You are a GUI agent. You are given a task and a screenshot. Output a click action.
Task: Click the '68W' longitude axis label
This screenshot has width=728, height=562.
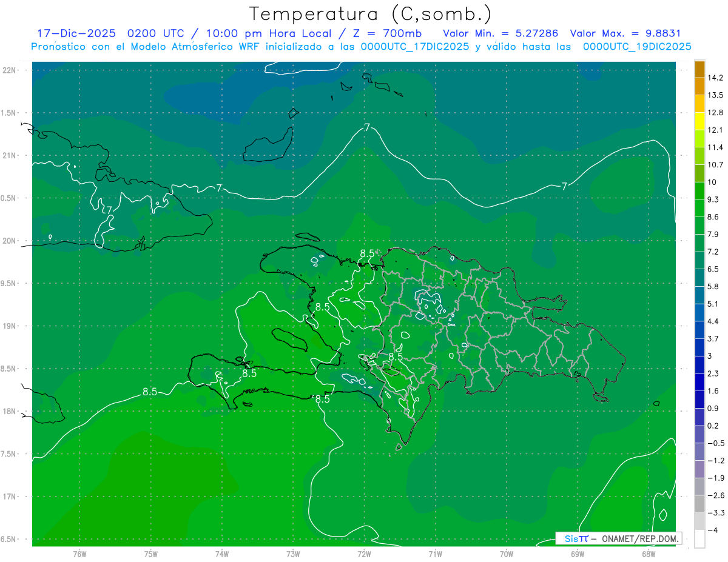(x=649, y=554)
